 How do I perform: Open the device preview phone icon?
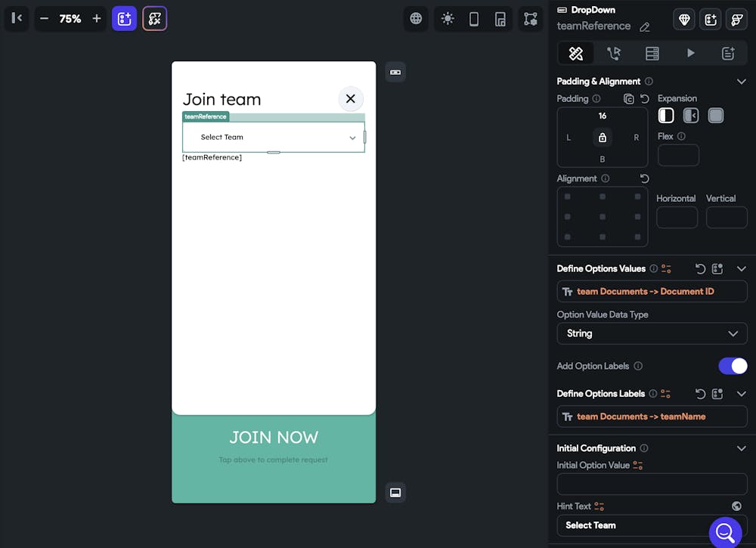click(x=473, y=19)
